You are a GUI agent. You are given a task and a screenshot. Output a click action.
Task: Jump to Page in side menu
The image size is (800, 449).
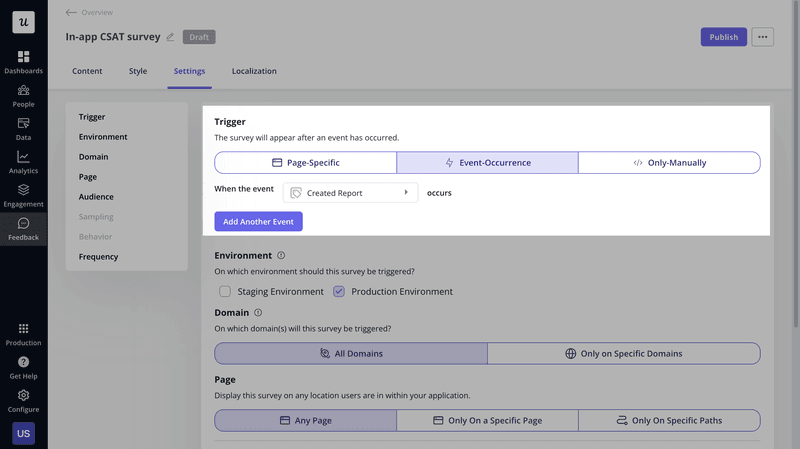pos(88,177)
